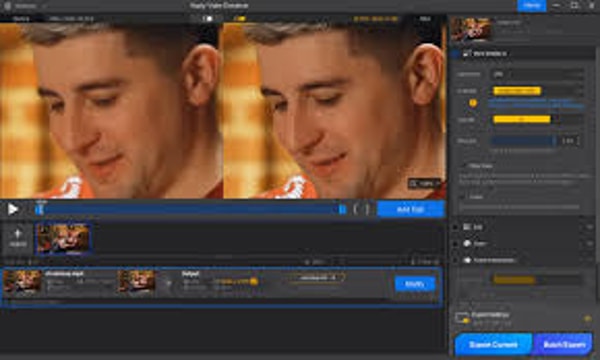Expand the Edit section with right arrow
The image size is (600, 360).
590,227
